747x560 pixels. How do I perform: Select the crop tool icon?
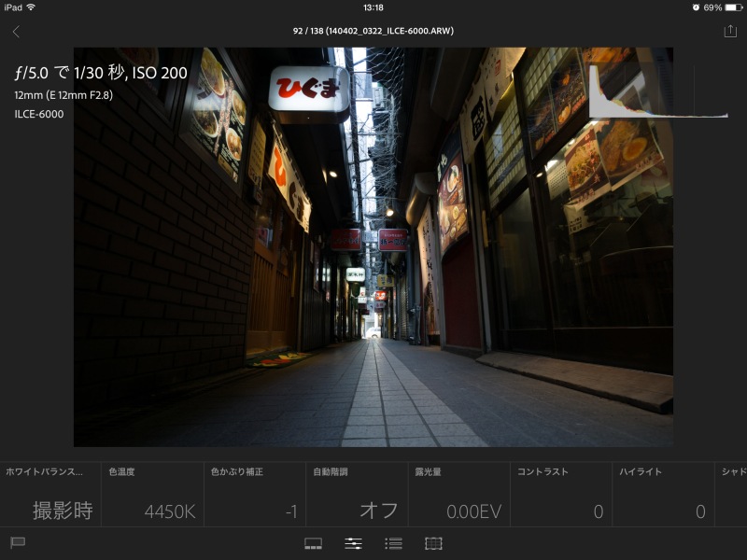click(433, 543)
